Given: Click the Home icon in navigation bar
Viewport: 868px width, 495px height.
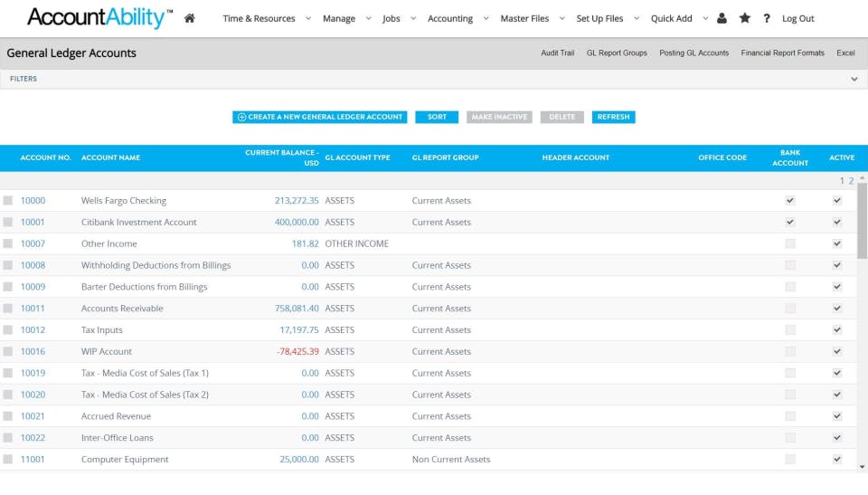Looking at the screenshot, I should 189,18.
